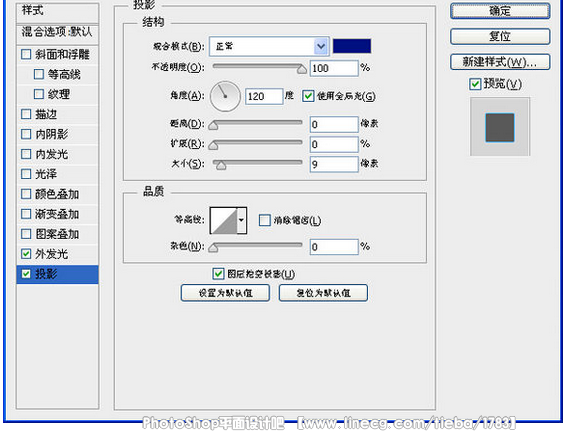This screenshot has width=566, height=440.
Task: Toggle 使用全局光 checkbox
Action: click(x=308, y=96)
